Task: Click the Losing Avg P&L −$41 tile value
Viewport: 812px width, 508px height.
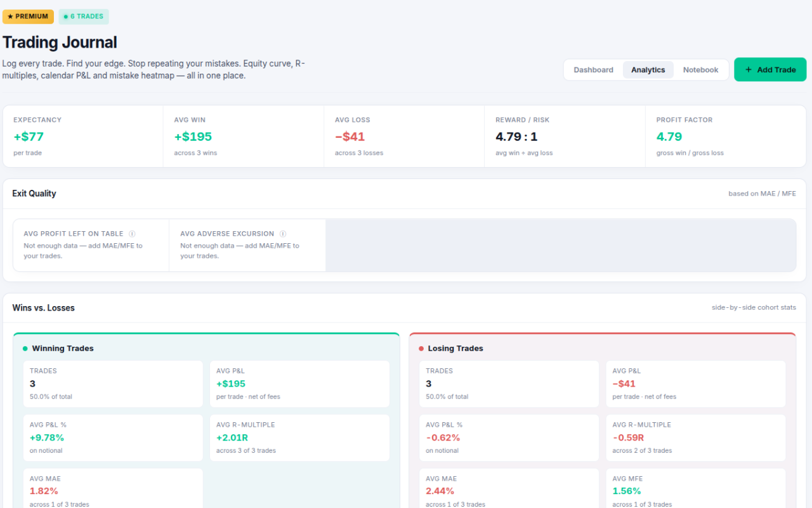Action: point(624,384)
